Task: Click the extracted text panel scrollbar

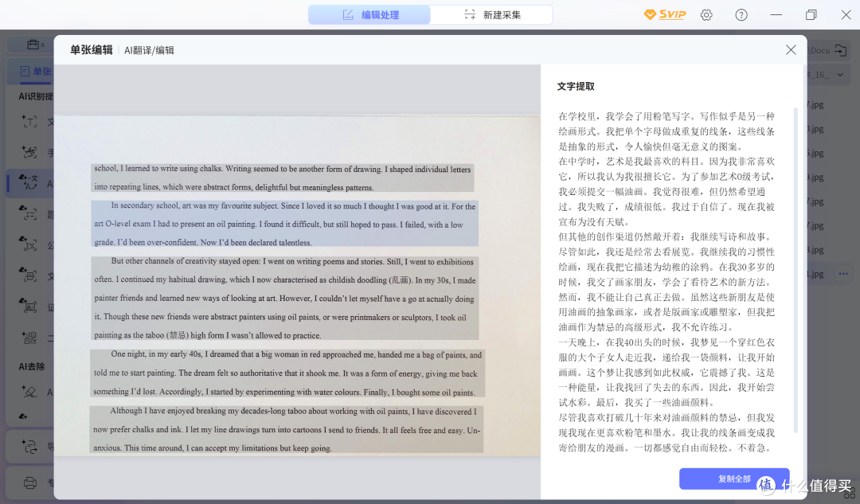Action: (x=795, y=271)
